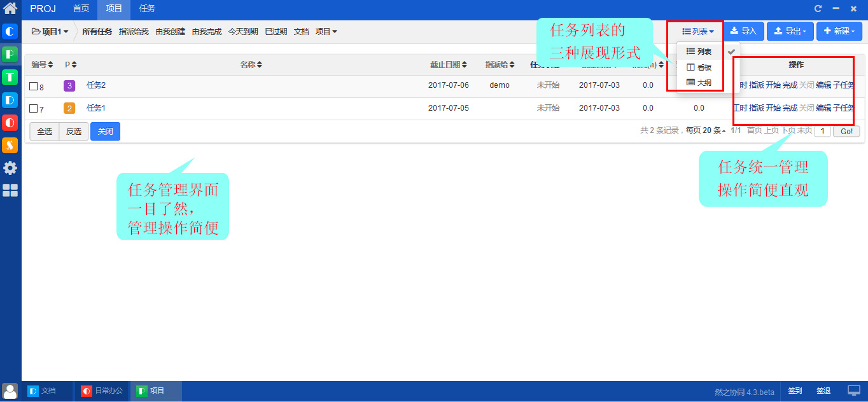
Task: Sort by the P priority column header
Action: click(x=71, y=65)
